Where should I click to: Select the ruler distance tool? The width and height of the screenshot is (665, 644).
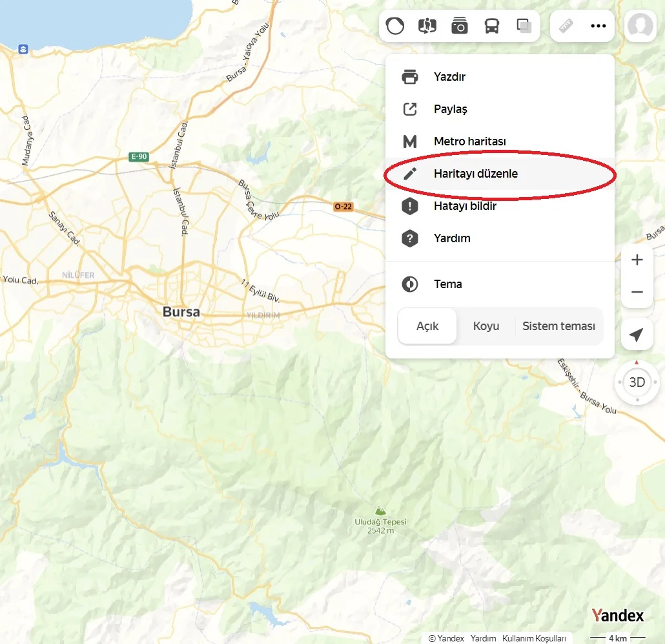[x=566, y=26]
